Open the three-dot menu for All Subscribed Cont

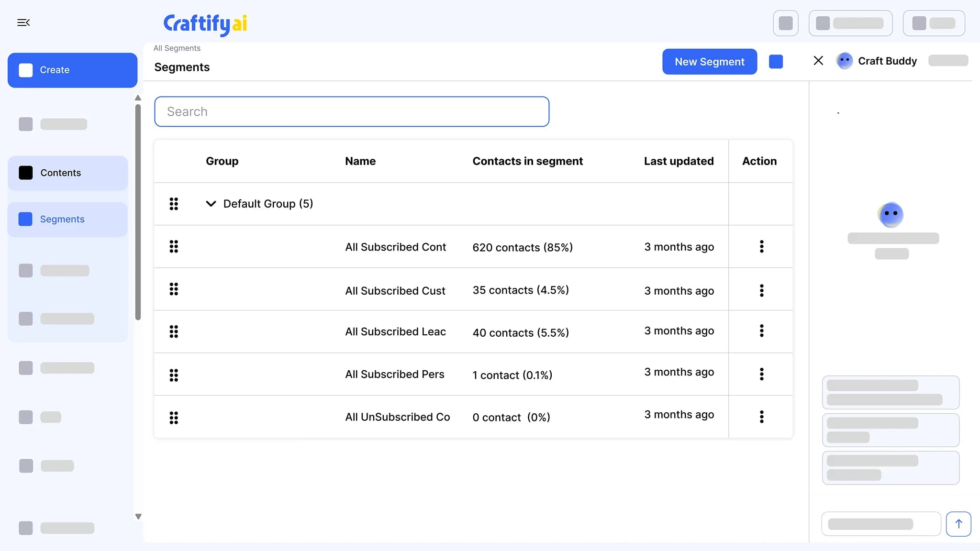pos(761,247)
